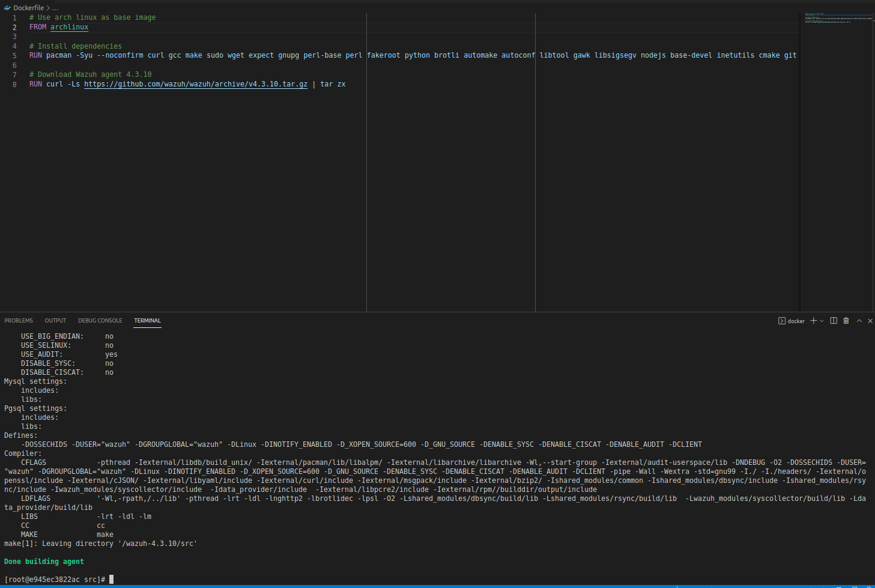
Task: Open the wazuh v4.3.10 tar.gz link
Action: coord(195,84)
